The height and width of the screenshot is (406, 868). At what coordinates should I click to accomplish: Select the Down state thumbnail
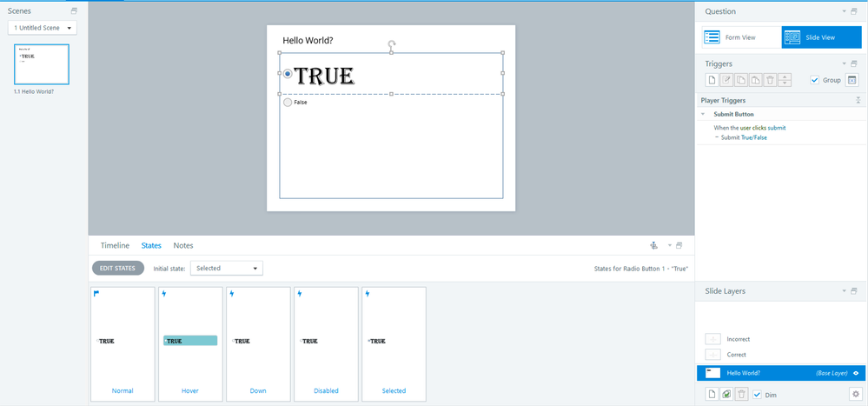click(x=259, y=344)
